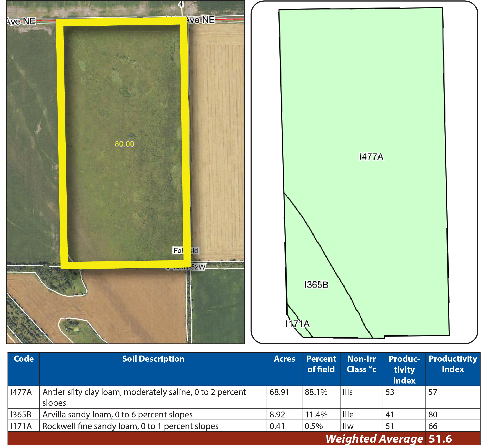The width and height of the screenshot is (490, 448).
Task: Click the Code column header
Action: (24, 359)
